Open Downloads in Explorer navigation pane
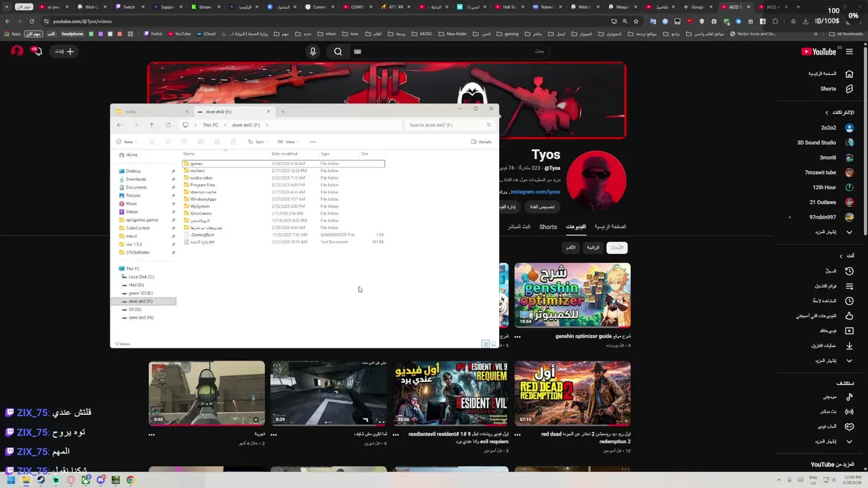Screen dimensions: 868x488 tap(136, 179)
